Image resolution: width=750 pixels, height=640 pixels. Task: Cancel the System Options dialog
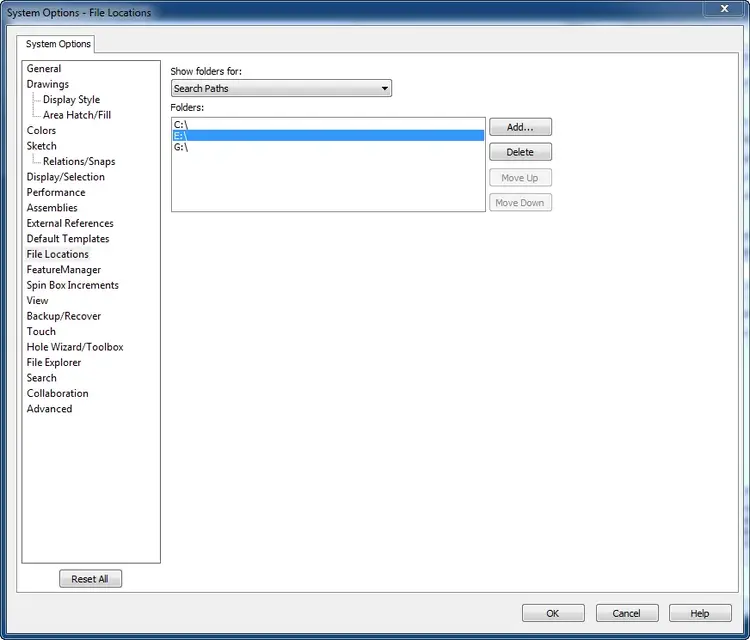tap(627, 613)
